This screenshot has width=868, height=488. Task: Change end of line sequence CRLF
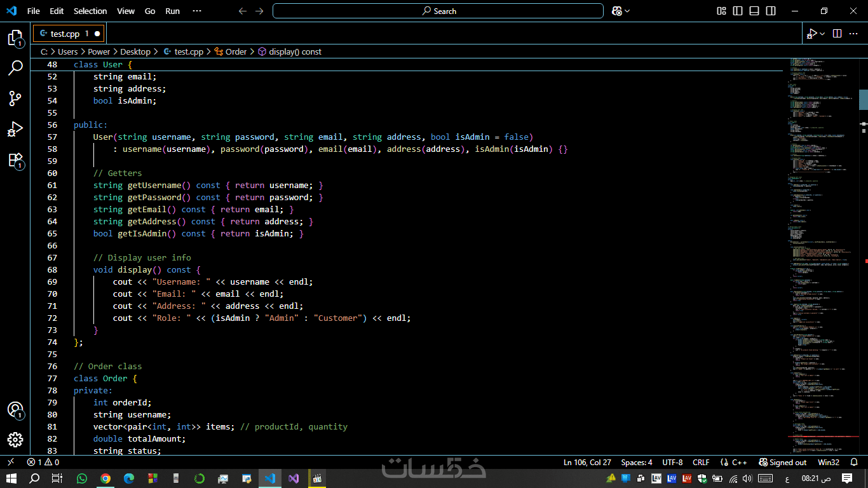coord(701,463)
